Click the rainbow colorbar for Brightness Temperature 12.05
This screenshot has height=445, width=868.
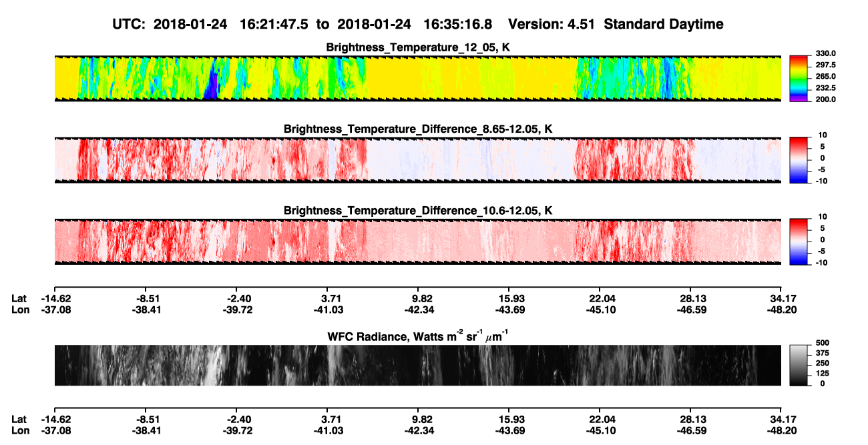click(798, 78)
